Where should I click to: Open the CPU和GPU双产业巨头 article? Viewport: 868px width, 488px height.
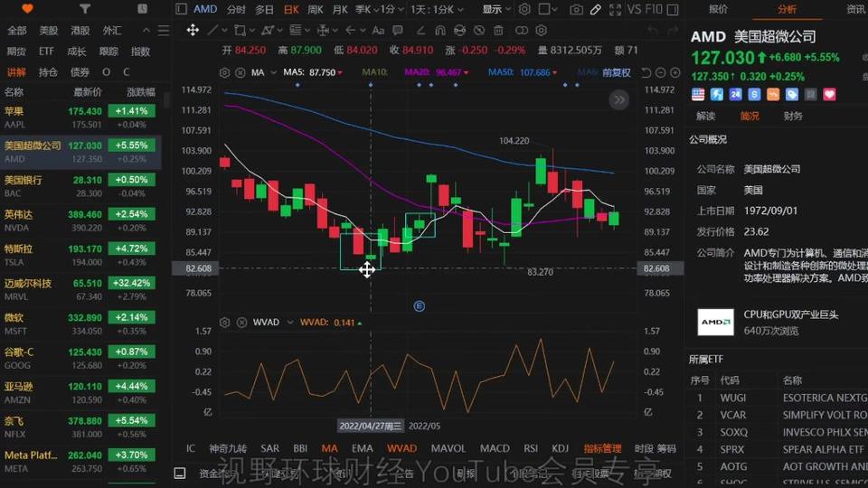pos(790,314)
